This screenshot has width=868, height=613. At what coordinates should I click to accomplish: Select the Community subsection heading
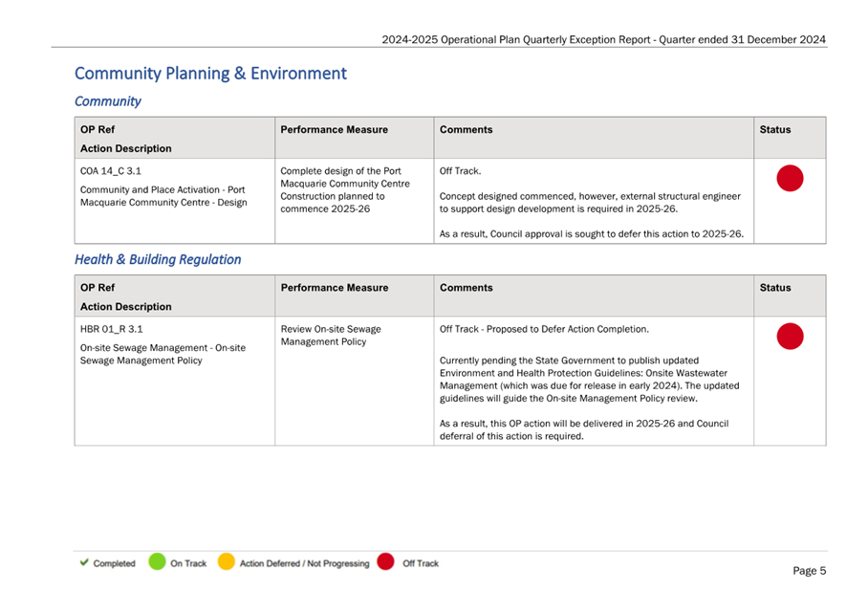[108, 101]
